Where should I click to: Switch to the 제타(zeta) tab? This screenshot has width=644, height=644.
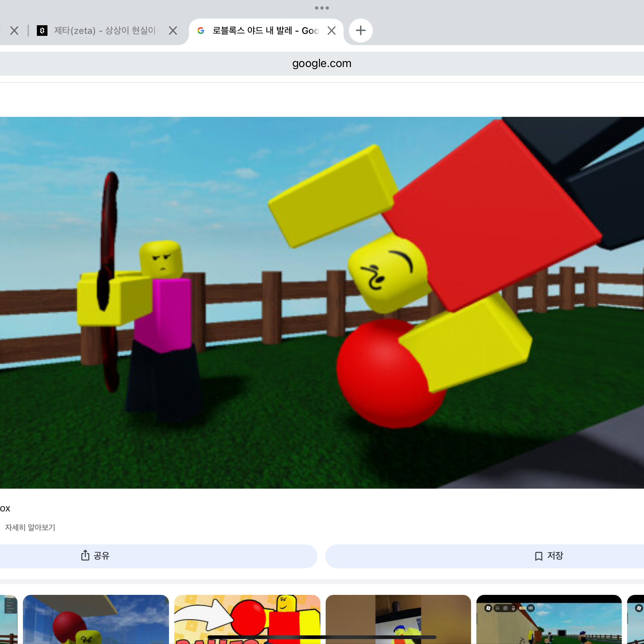(x=105, y=31)
